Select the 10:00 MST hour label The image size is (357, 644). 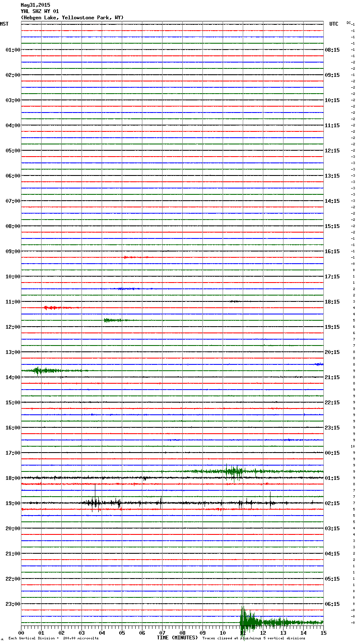point(13,277)
